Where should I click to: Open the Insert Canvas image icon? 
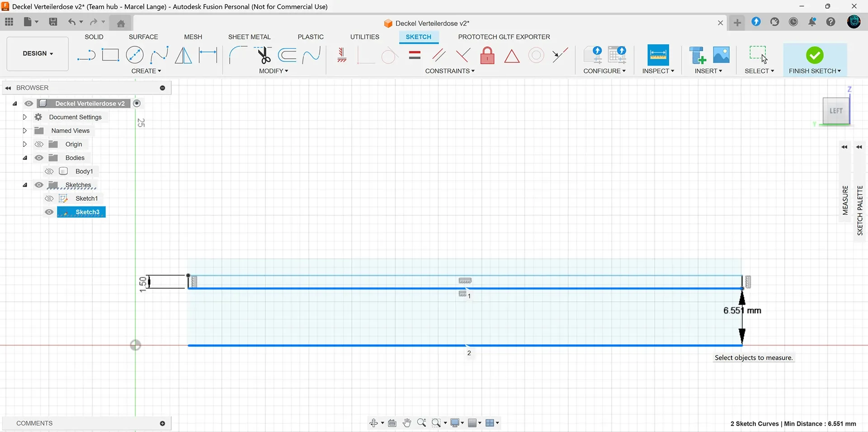[721, 55]
